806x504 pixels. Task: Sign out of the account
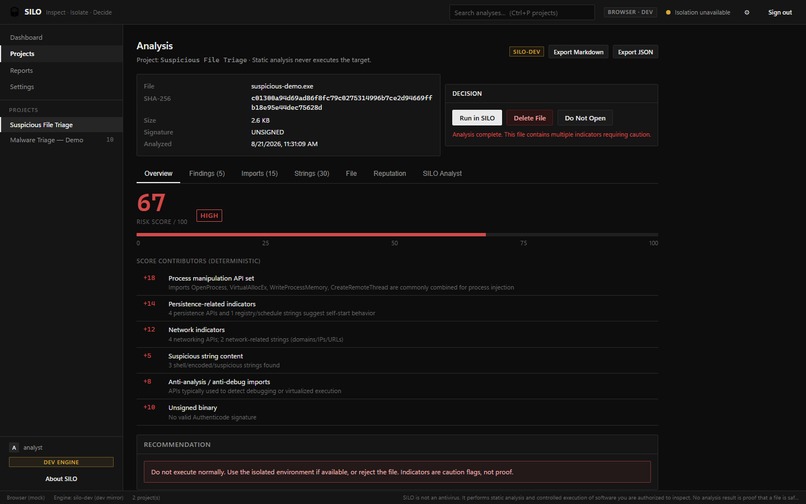point(780,12)
